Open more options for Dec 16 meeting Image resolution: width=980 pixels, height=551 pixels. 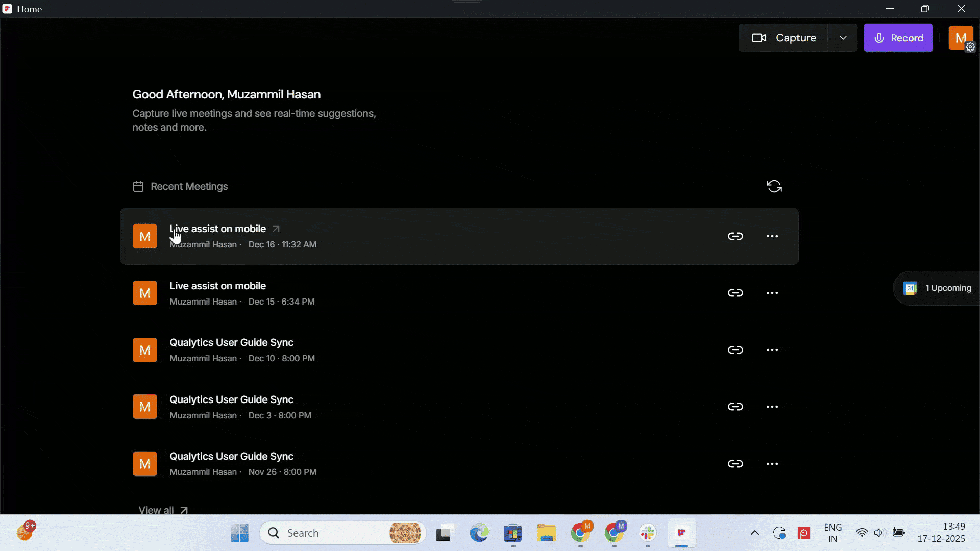click(772, 236)
